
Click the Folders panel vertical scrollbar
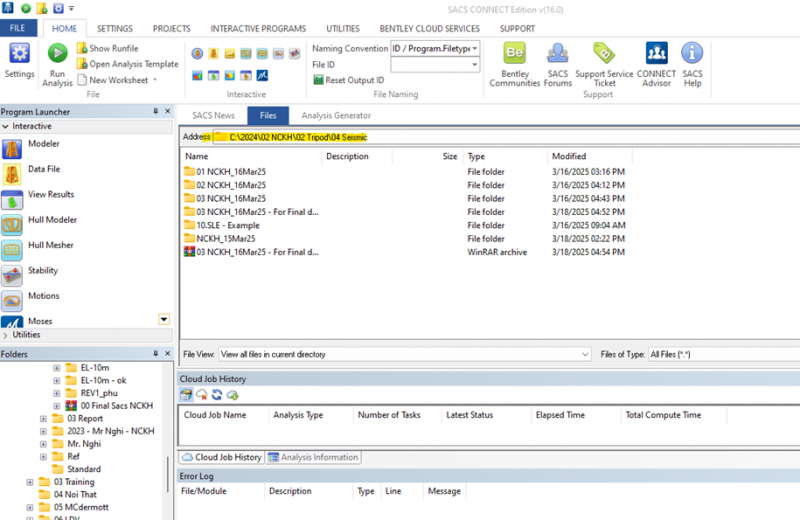coord(167,475)
